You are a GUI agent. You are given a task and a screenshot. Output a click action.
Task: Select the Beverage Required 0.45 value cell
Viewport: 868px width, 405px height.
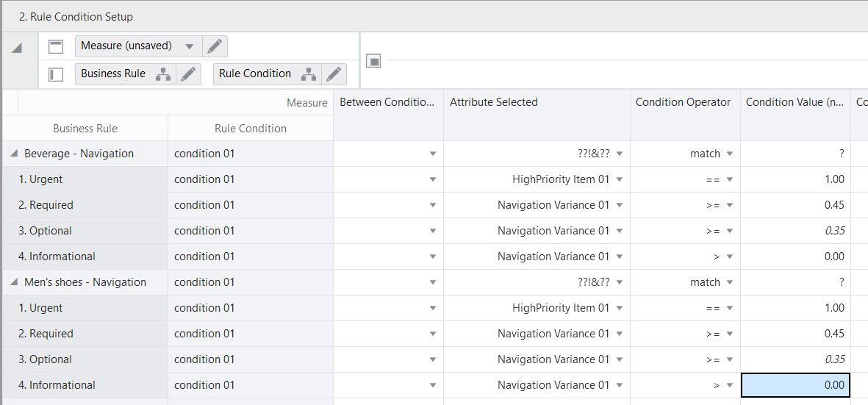pos(795,205)
